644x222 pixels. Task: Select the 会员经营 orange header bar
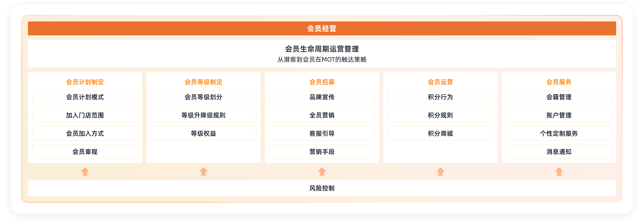(x=322, y=28)
